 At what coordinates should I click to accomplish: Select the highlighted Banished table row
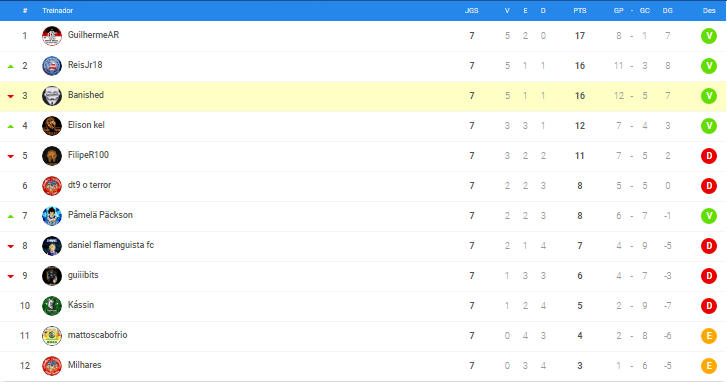363,96
